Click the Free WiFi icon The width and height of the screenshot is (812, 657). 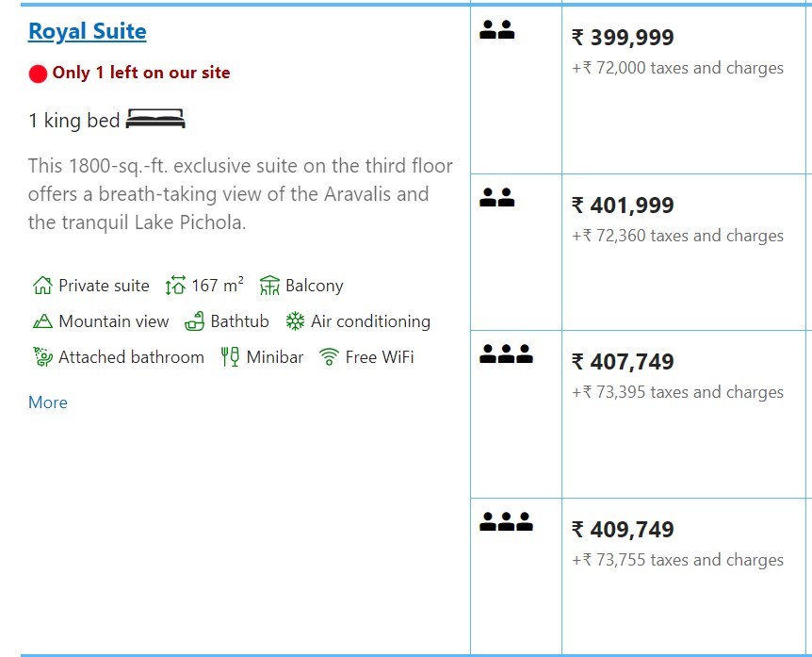click(x=329, y=357)
